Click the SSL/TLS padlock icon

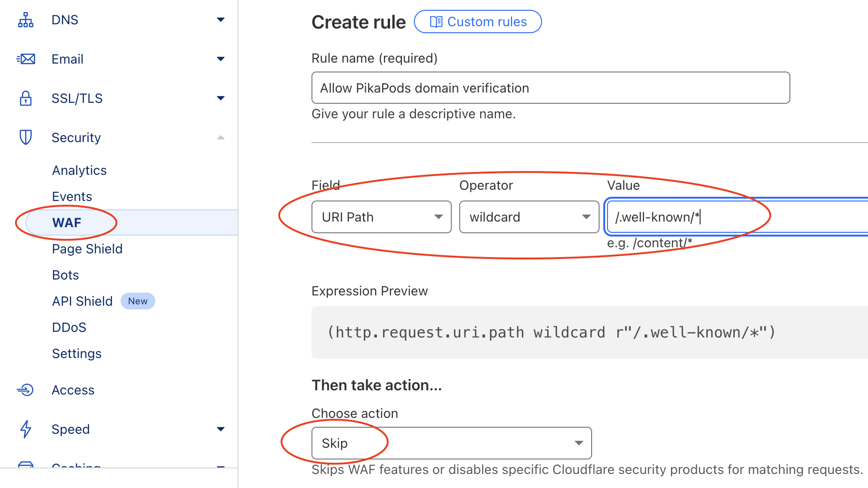click(x=26, y=98)
